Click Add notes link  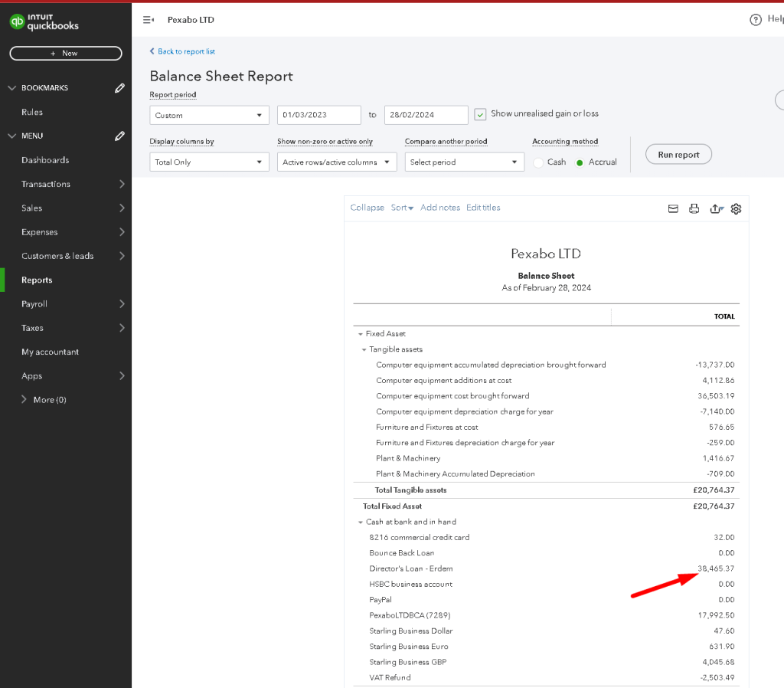440,208
